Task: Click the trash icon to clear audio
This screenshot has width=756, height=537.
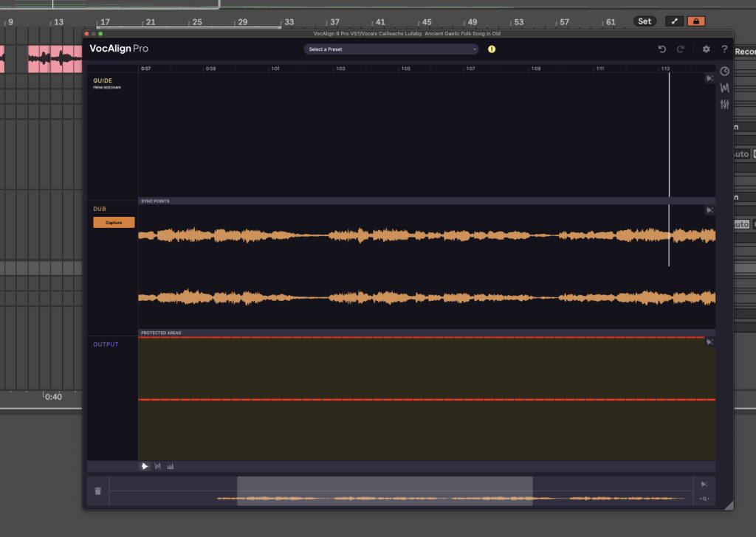Action: tap(98, 491)
